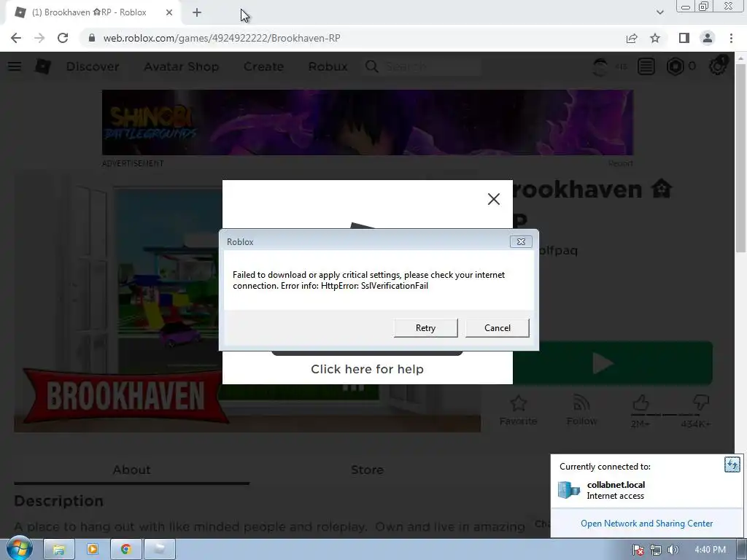Go back with the browser back arrow

[16, 38]
